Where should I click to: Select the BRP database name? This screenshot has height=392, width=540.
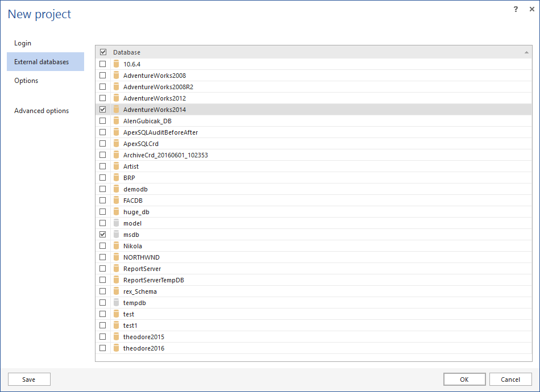(129, 178)
